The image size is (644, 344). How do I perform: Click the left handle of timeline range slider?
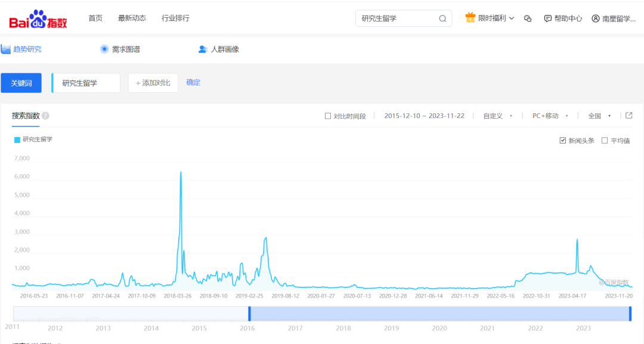click(249, 314)
